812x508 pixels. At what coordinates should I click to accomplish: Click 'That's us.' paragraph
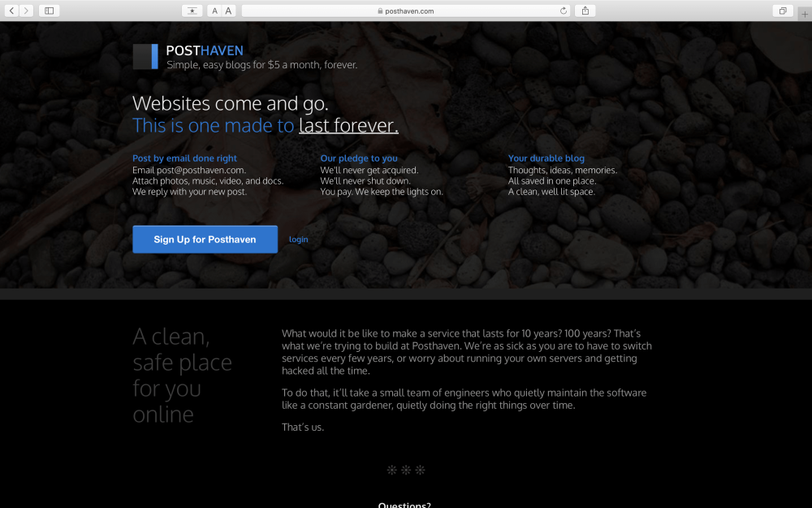[303, 428]
